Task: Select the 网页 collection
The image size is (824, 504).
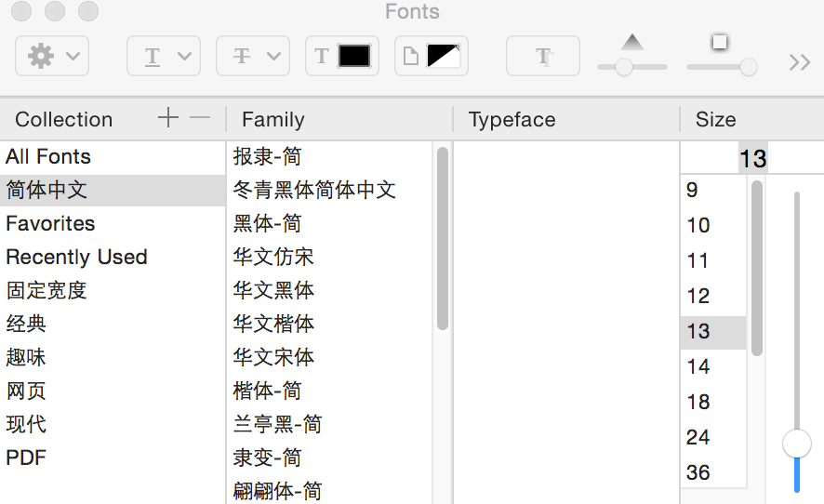Action: point(113,391)
